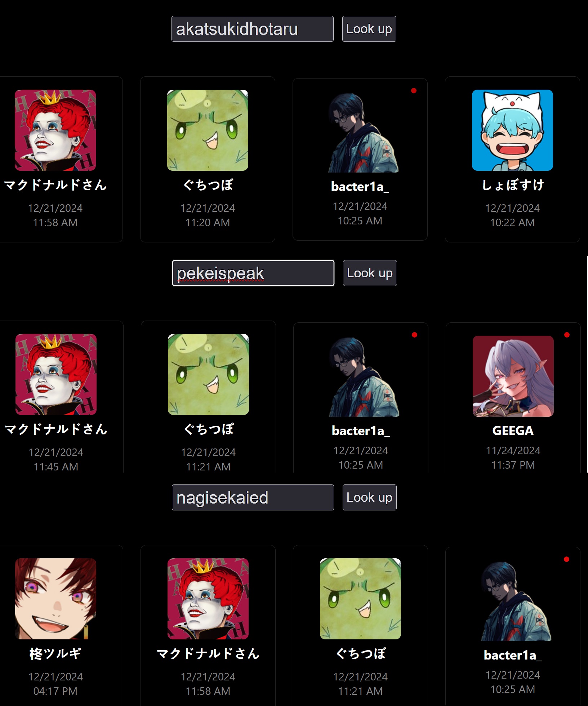Click the Look up button beside nagisekaied
The height and width of the screenshot is (706, 588).
click(x=369, y=497)
